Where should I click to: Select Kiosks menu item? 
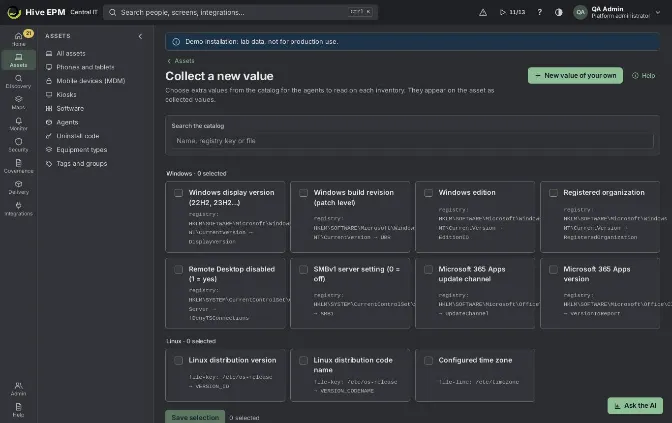click(94, 94)
